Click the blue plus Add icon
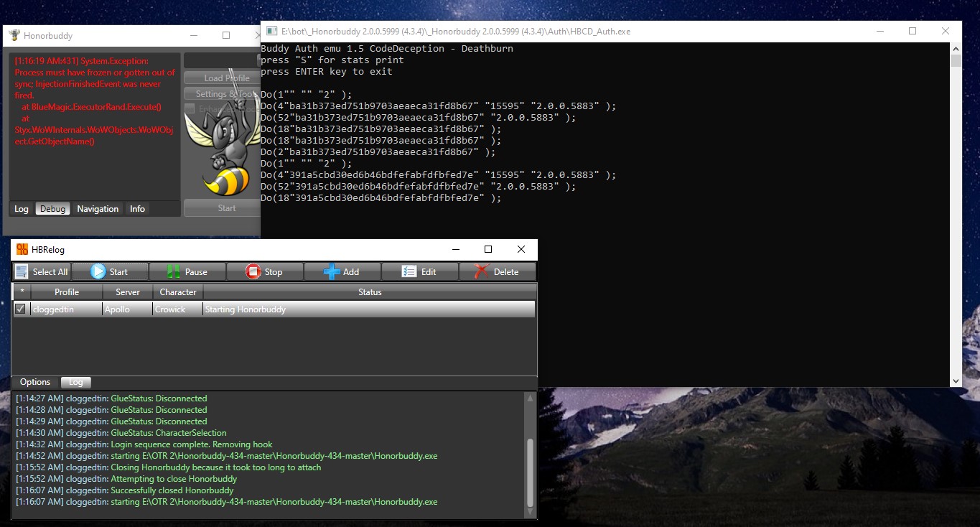This screenshot has width=980, height=527. tap(332, 271)
